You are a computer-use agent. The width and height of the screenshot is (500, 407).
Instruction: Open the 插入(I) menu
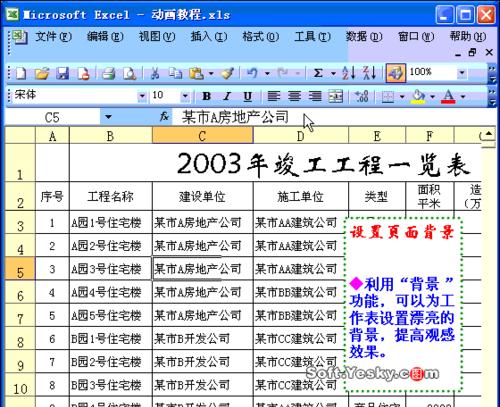pyautogui.click(x=209, y=36)
